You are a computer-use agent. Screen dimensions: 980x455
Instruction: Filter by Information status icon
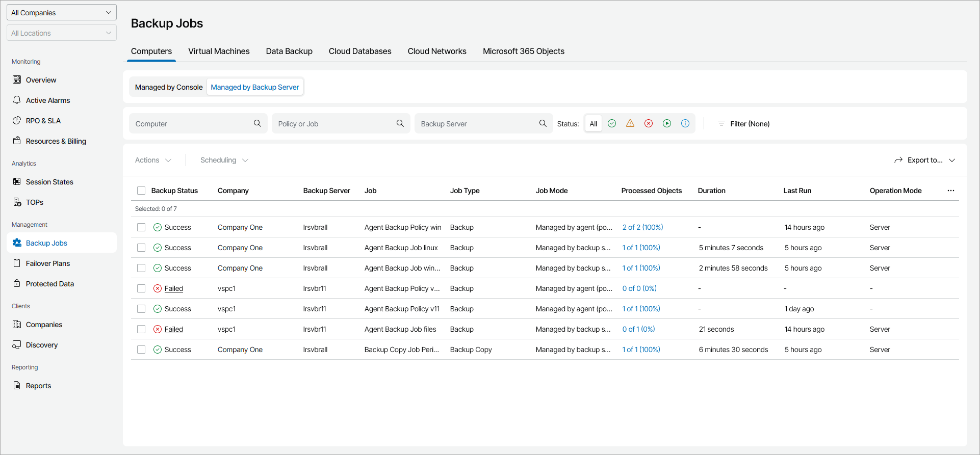(685, 123)
